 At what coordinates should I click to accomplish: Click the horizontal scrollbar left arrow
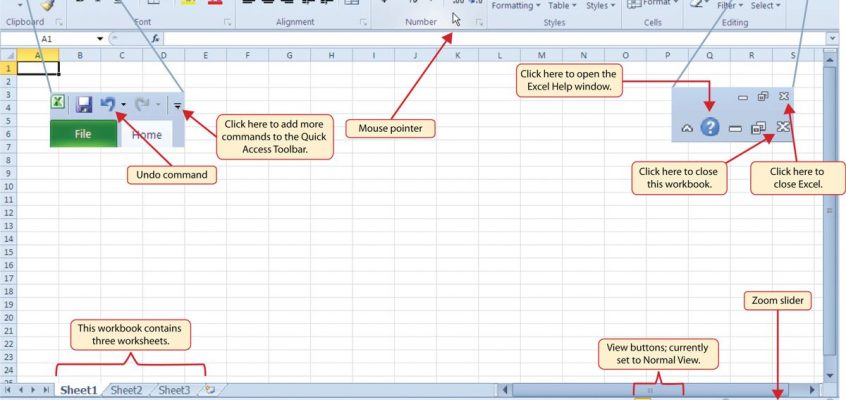(504, 389)
